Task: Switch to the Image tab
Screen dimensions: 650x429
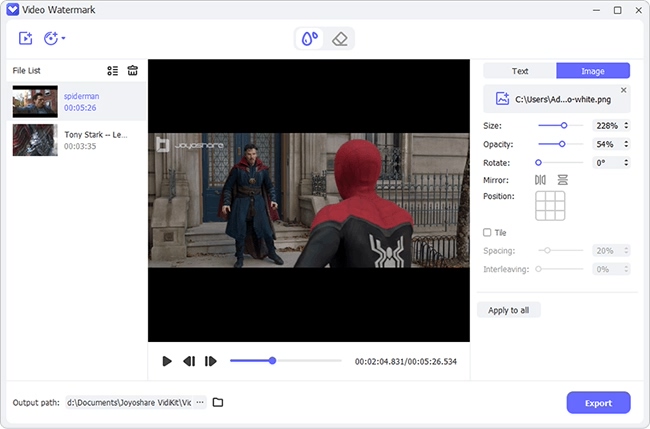Action: tap(593, 71)
